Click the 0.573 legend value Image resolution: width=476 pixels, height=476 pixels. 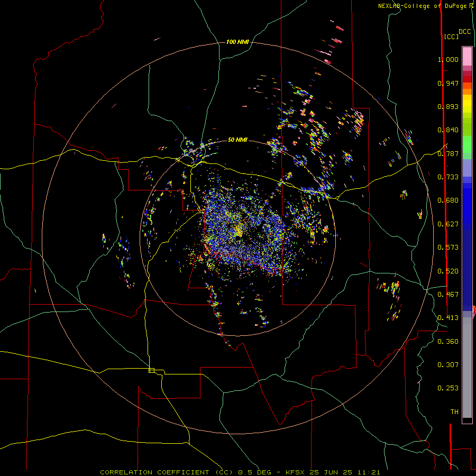tap(448, 248)
